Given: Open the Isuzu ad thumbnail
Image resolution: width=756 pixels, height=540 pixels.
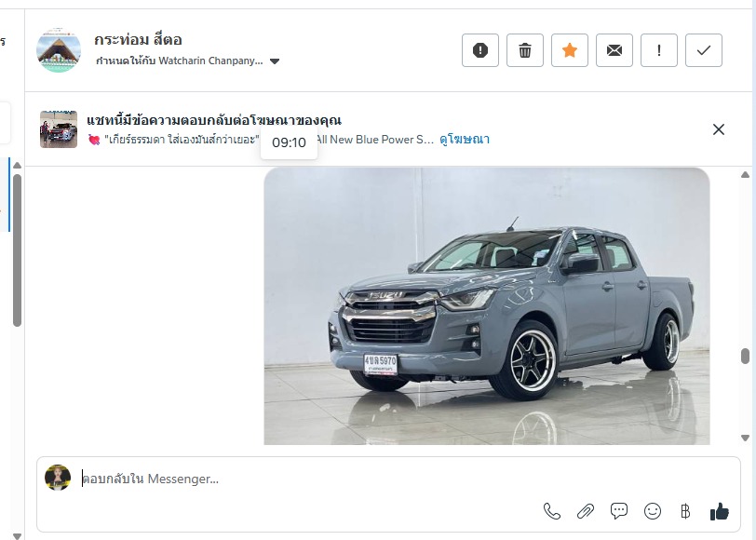Looking at the screenshot, I should (x=59, y=129).
